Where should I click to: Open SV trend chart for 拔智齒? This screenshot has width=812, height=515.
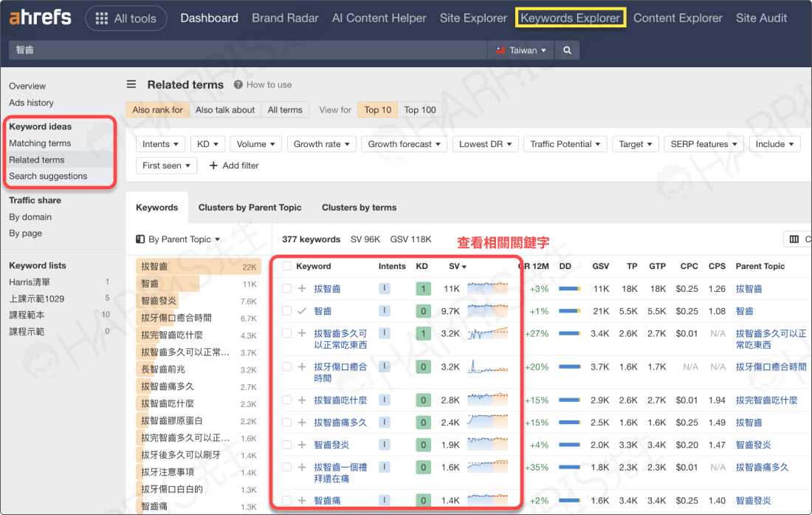pos(487,288)
